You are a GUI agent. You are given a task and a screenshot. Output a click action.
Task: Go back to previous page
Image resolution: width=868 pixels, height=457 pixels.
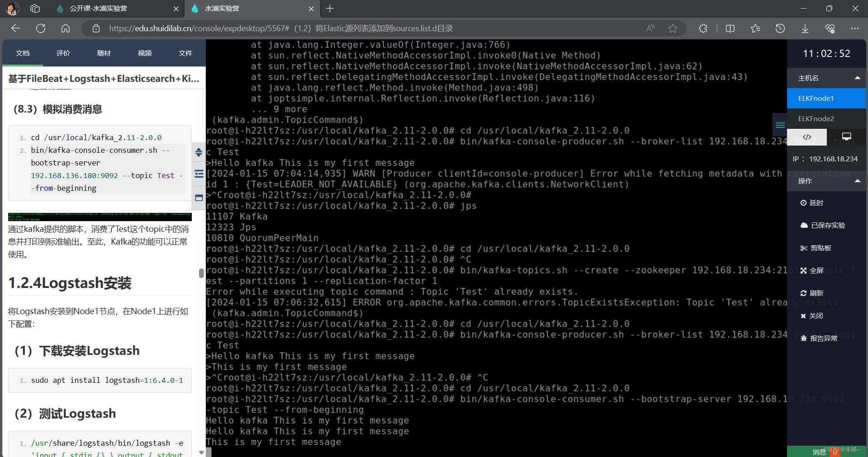tap(16, 28)
